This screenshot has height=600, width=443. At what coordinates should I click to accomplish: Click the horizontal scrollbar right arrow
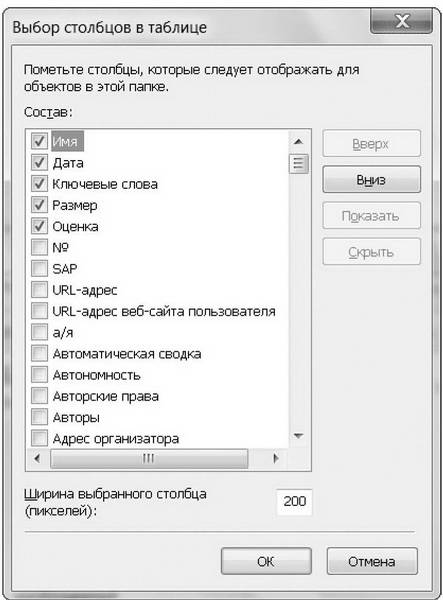point(276,458)
